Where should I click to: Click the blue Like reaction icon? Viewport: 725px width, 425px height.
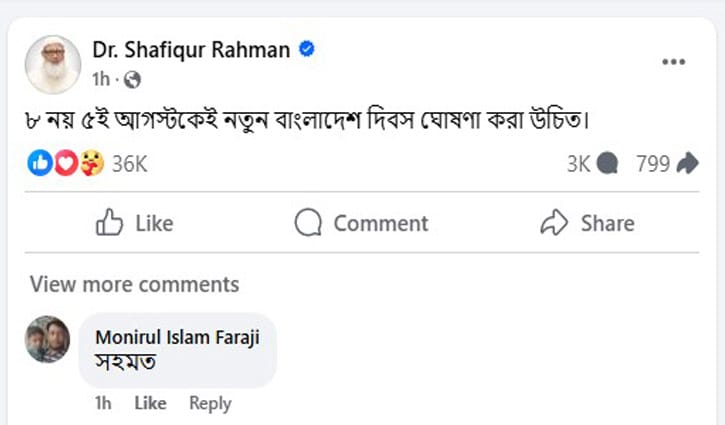coord(40,163)
